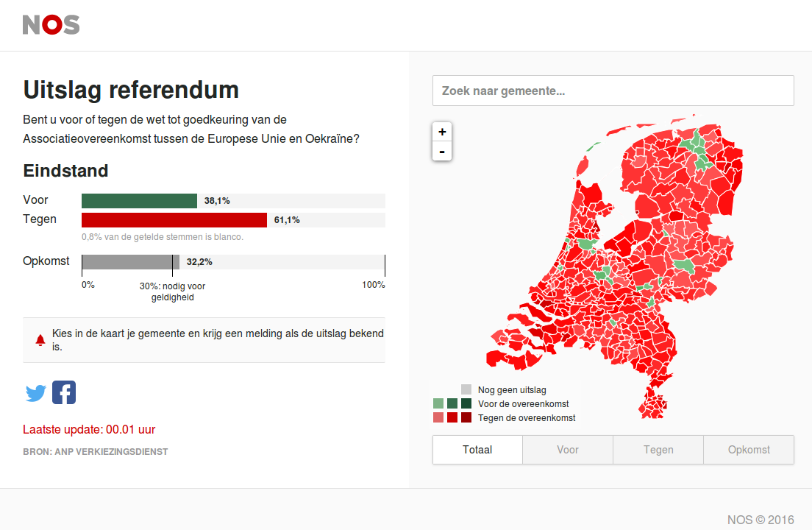Click the NOS logo
Image resolution: width=812 pixels, height=530 pixels.
[x=51, y=25]
